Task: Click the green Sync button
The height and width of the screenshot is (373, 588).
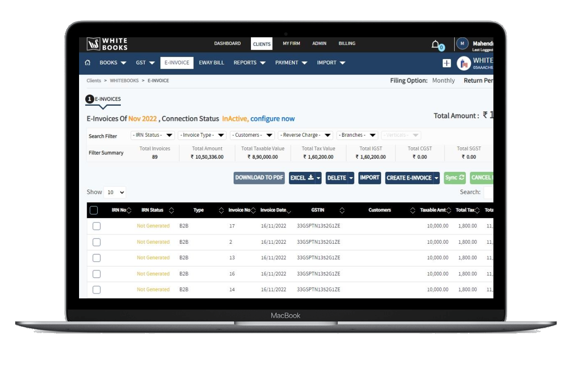Action: [x=454, y=178]
